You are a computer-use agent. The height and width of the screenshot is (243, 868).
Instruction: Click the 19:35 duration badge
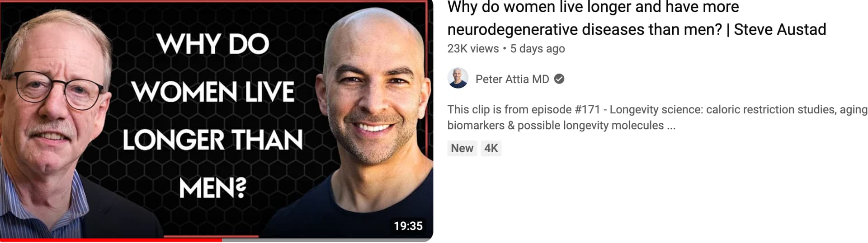point(408,226)
